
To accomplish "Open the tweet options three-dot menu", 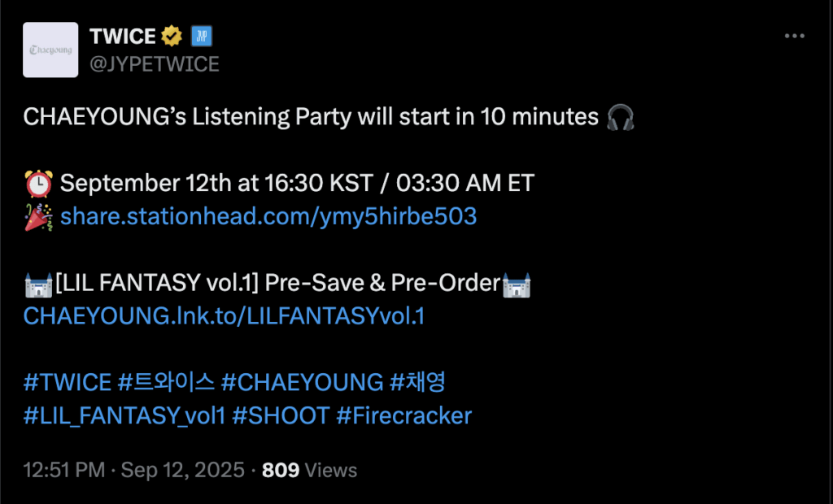I will (795, 35).
